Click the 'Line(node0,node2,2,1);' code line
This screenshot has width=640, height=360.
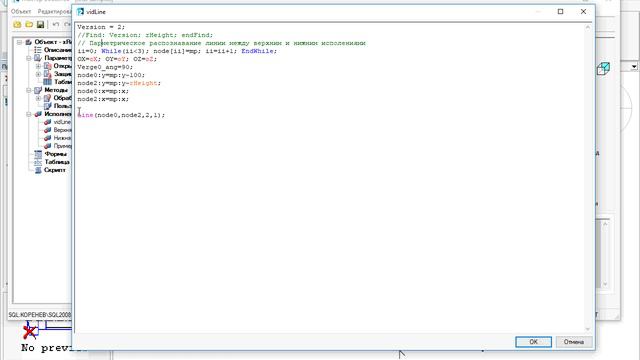tap(121, 115)
